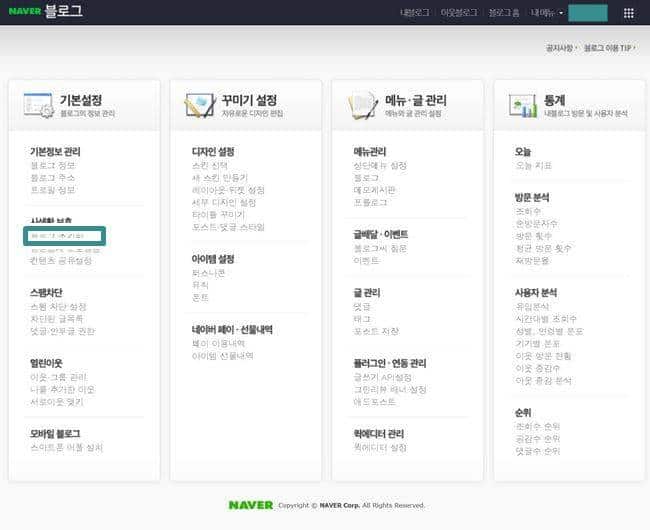
Task: Open 공감수 순위 ranking
Action: pyautogui.click(x=538, y=439)
